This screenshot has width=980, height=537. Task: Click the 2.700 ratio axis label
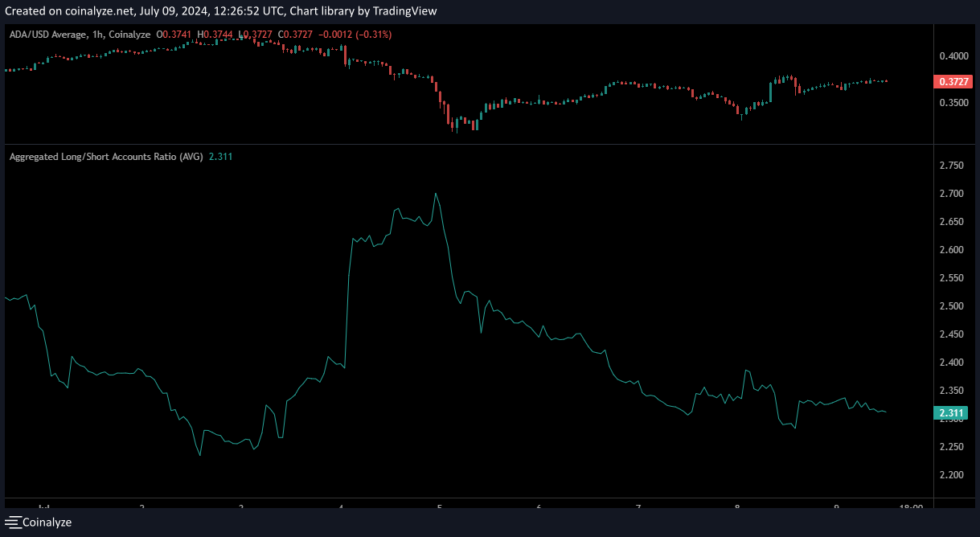click(x=951, y=194)
